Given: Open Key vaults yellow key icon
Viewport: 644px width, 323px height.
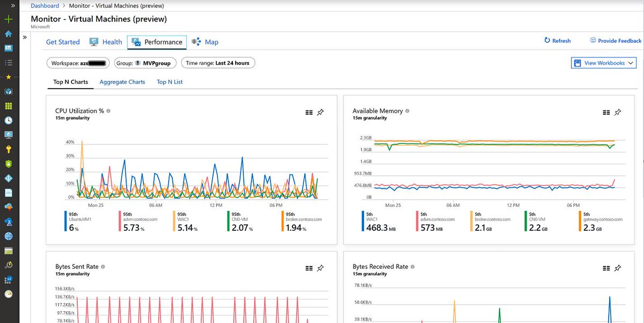Looking at the screenshot, I should [9, 149].
